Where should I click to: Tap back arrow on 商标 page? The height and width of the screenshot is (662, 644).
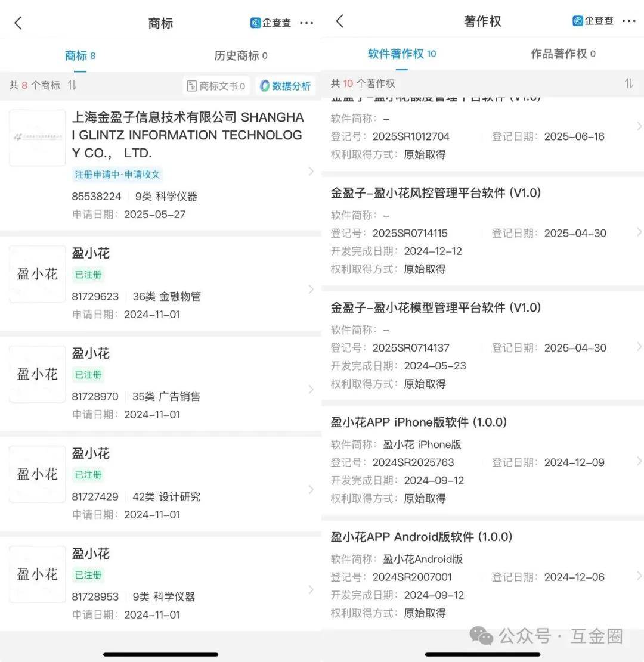coord(18,23)
